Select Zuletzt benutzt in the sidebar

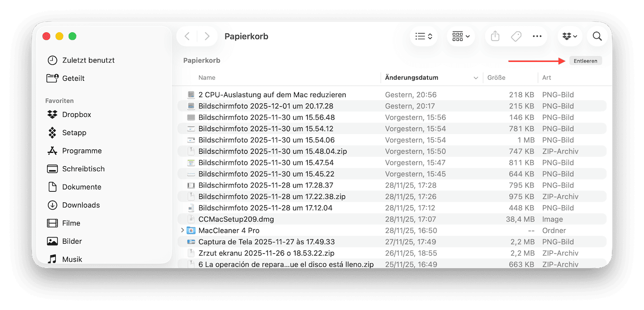(x=53, y=60)
